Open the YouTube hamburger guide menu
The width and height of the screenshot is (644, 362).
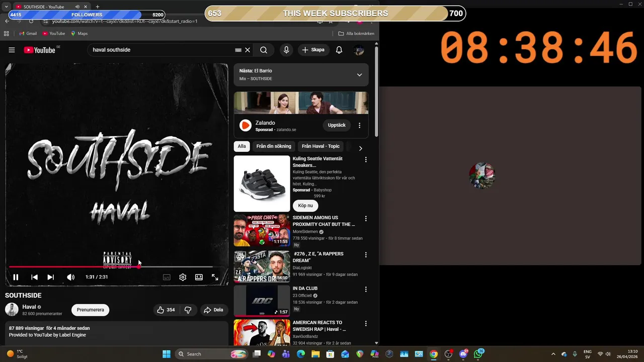[x=12, y=50]
